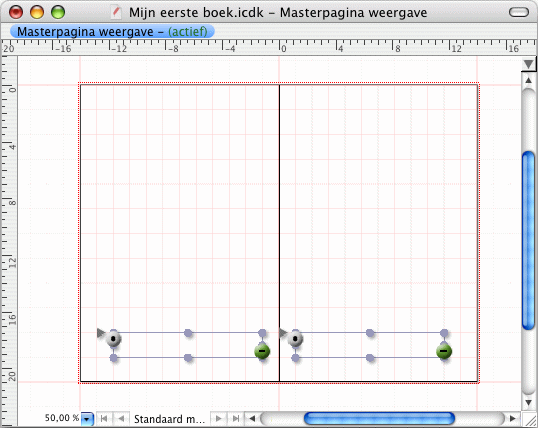Viewport: 538px width, 428px height.
Task: Toggle toolbar with title bar pill button
Action: tap(519, 12)
